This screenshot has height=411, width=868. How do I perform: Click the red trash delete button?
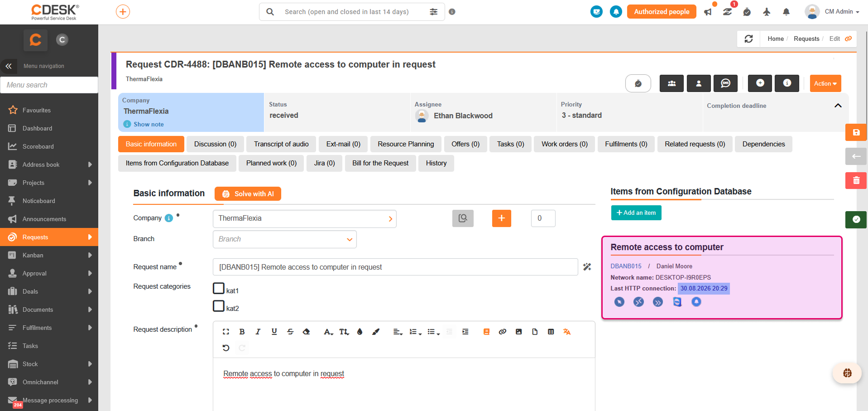(856, 180)
